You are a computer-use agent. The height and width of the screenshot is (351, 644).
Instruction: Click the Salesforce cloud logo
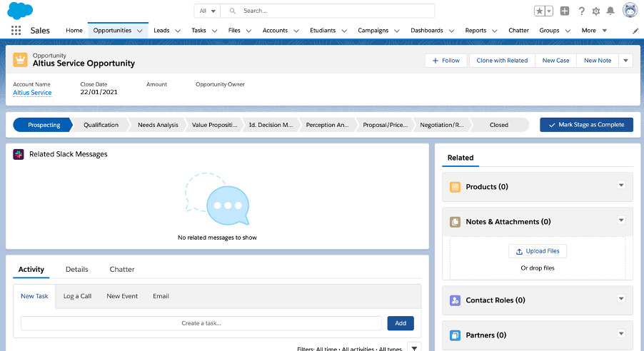20,10
